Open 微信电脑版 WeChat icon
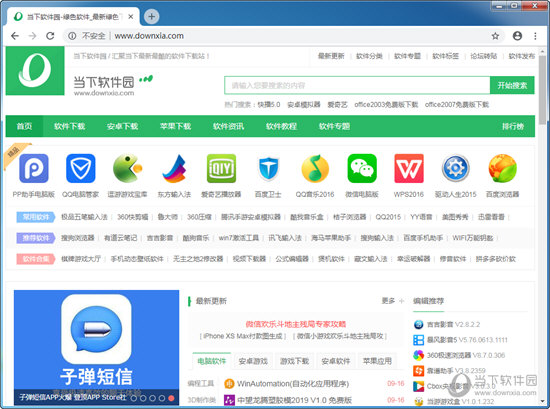Viewport: 550px width, 409px height. click(362, 168)
